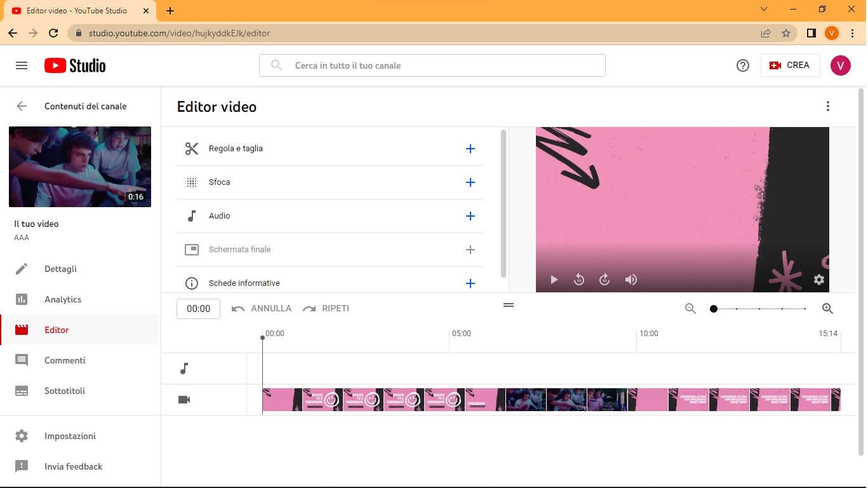Click the video camera track icon
This screenshot has width=868, height=488.
[184, 400]
